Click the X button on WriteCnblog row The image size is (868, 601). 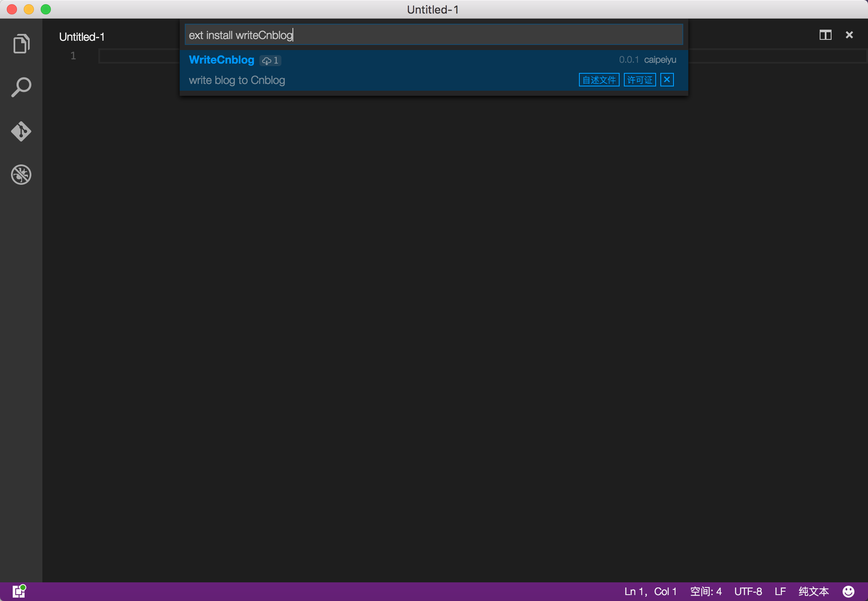click(x=667, y=80)
